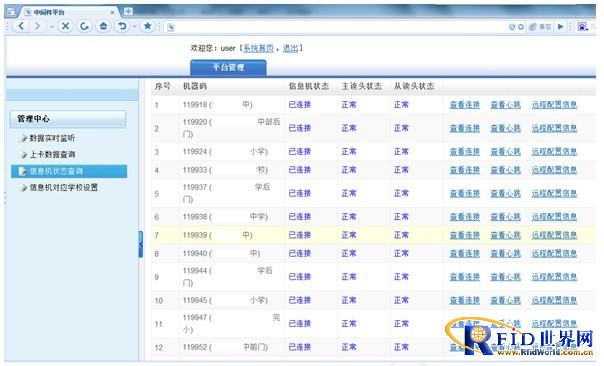Open 上卡数据查询 in the sidebar
Image resolution: width=604 pixels, height=366 pixels.
pyautogui.click(x=52, y=154)
